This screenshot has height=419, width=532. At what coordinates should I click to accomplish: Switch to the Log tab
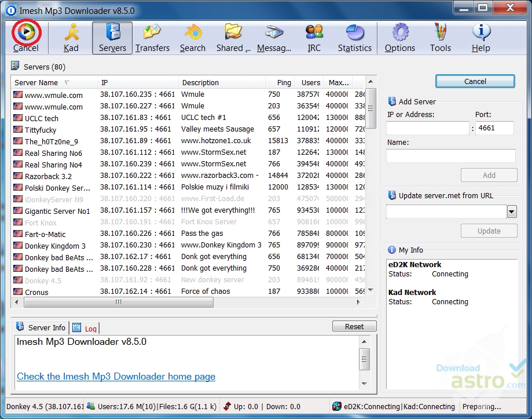(x=85, y=328)
